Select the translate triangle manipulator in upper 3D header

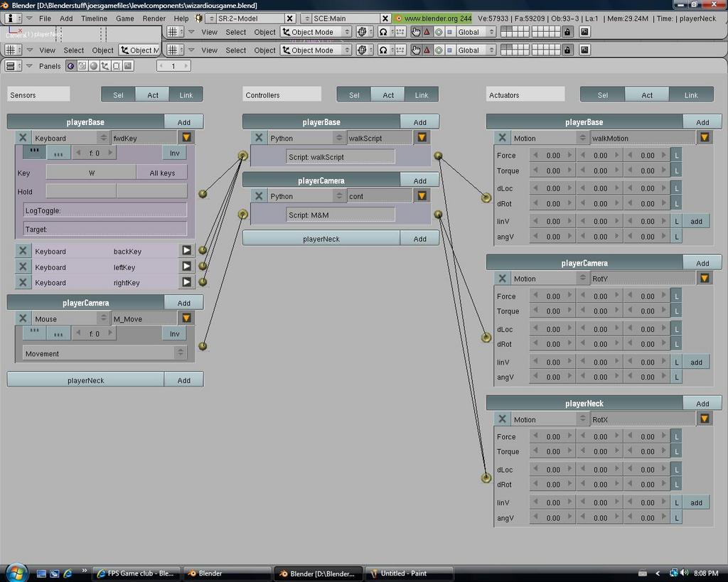427,32
